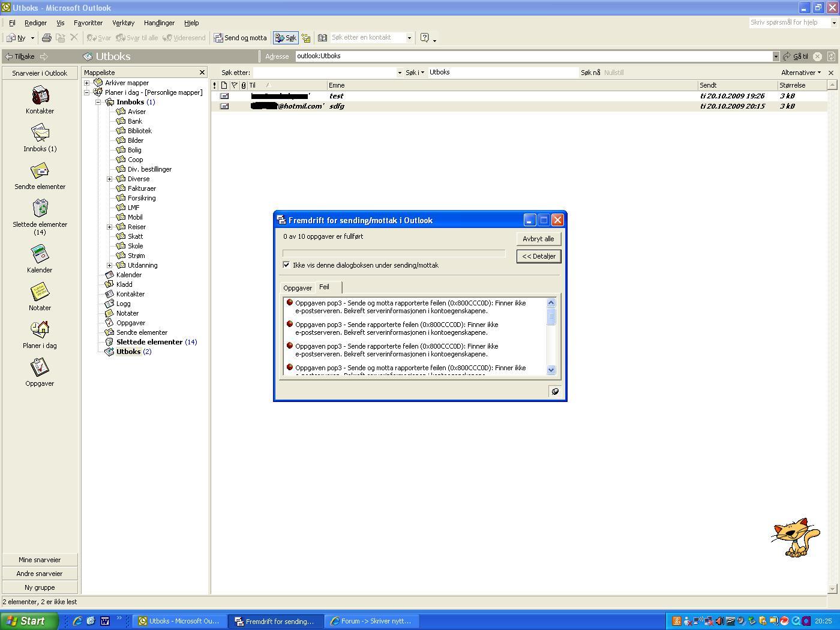
Task: Click Søk nå search button
Action: click(590, 73)
